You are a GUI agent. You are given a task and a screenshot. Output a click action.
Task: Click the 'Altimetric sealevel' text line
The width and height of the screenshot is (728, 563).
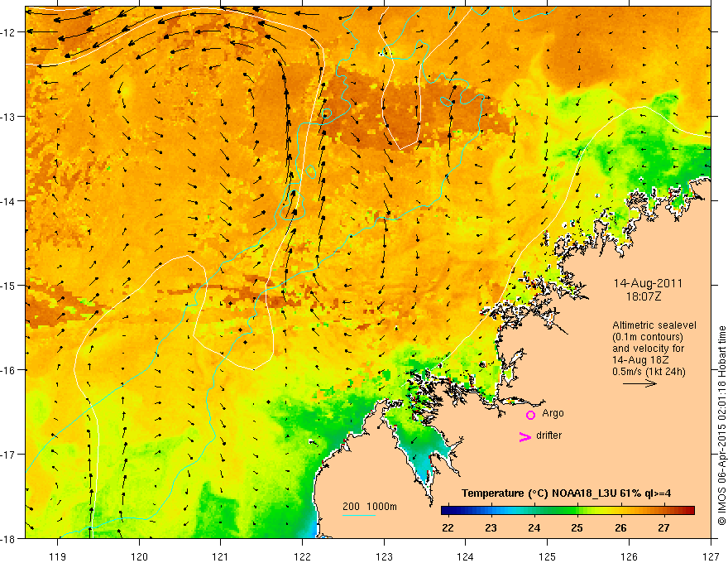coord(654,325)
